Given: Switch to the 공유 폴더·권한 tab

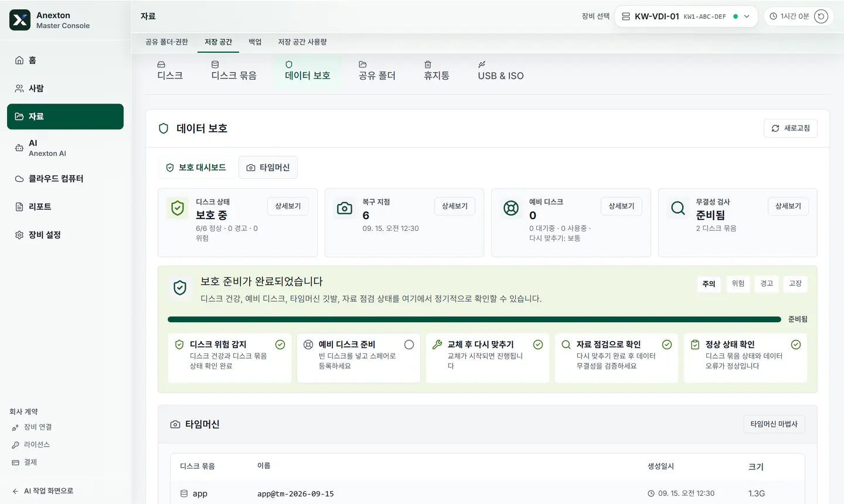Looking at the screenshot, I should tap(166, 42).
